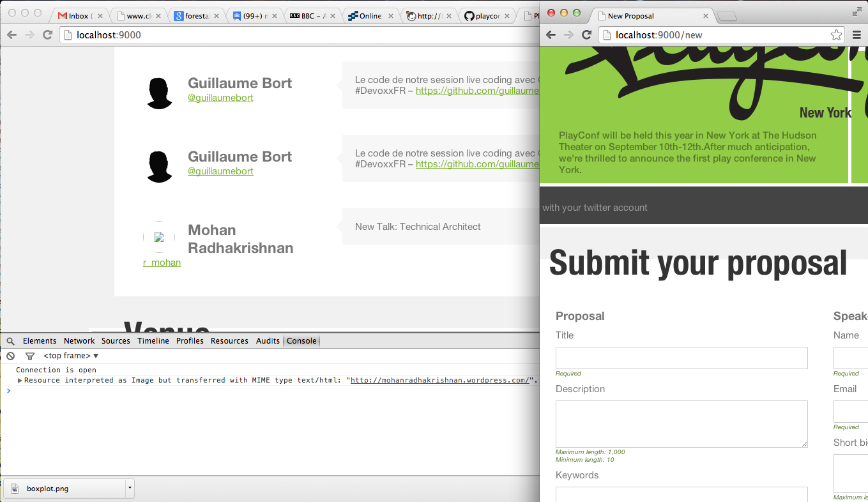
Task: Open the Elements tab in DevTools
Action: [40, 341]
